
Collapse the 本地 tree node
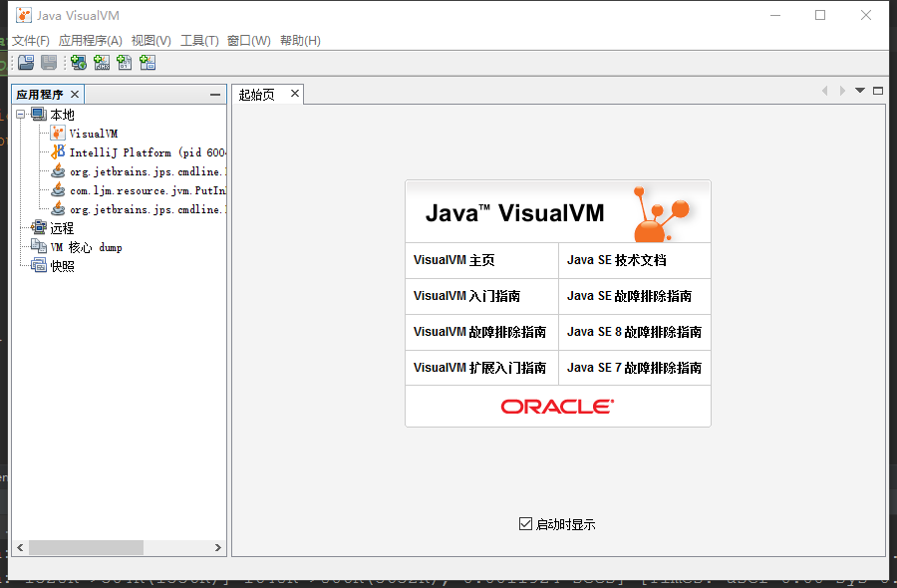click(x=21, y=115)
